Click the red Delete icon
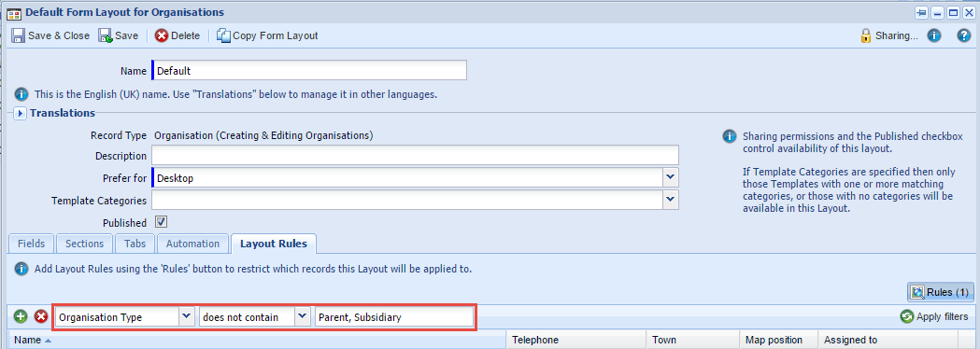Viewport: 980px width, 349px height. (162, 35)
